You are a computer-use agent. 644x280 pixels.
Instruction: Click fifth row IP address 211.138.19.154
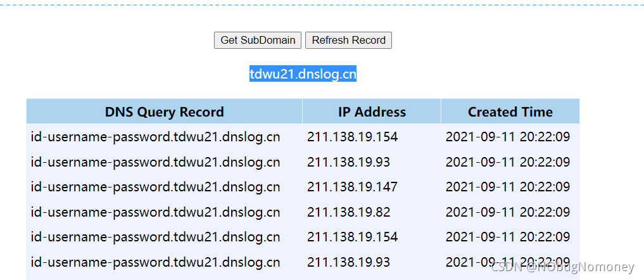[352, 237]
